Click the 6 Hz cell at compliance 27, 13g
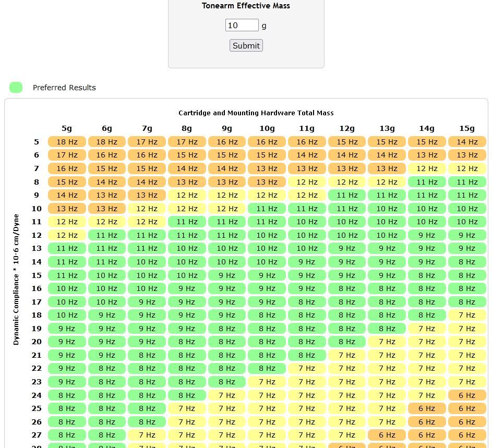The image size is (492, 448). [x=387, y=435]
